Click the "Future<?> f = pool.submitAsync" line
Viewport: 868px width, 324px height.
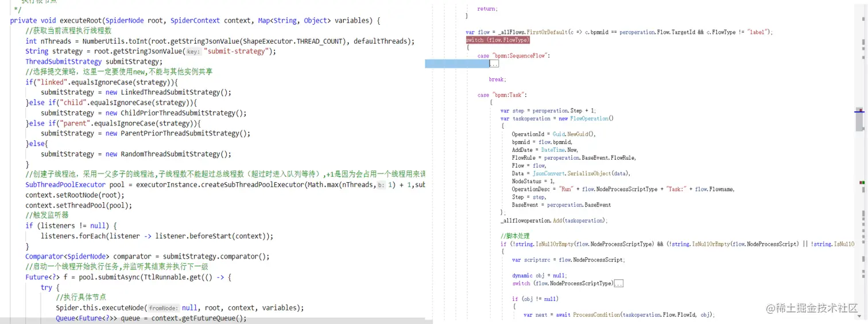[128, 277]
